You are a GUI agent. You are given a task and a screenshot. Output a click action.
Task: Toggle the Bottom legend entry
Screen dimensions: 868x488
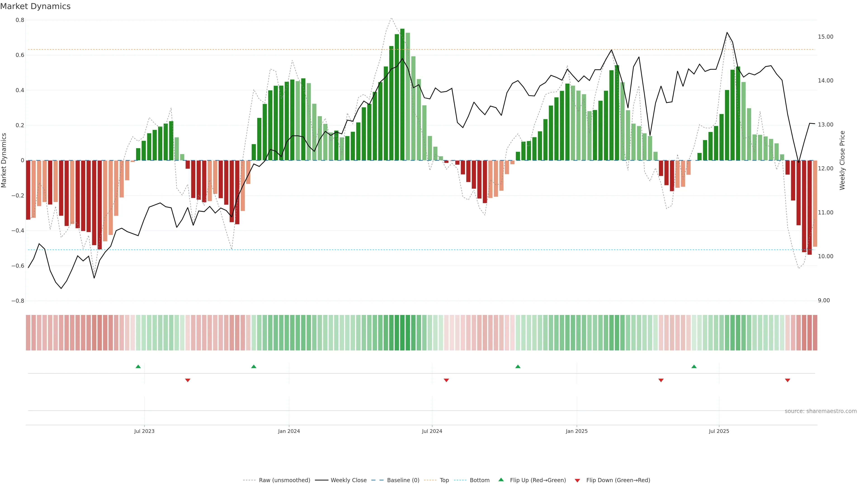pyautogui.click(x=479, y=480)
